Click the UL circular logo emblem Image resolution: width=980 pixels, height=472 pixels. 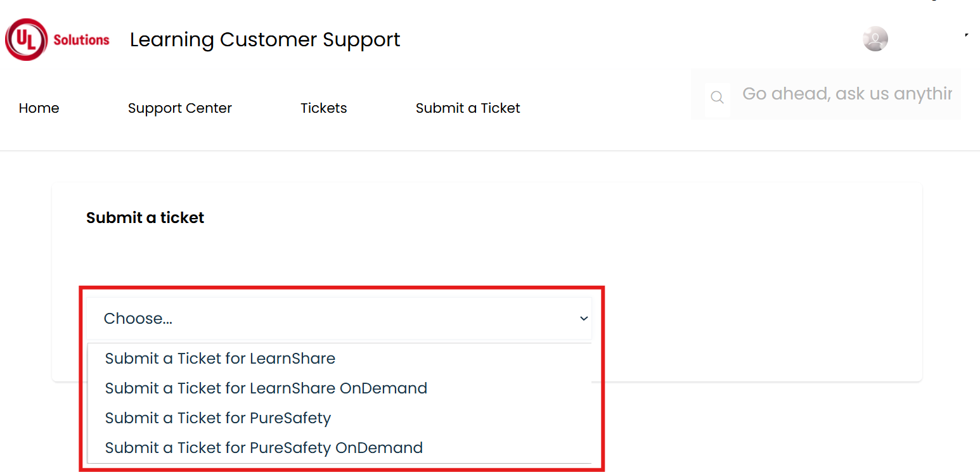(26, 39)
